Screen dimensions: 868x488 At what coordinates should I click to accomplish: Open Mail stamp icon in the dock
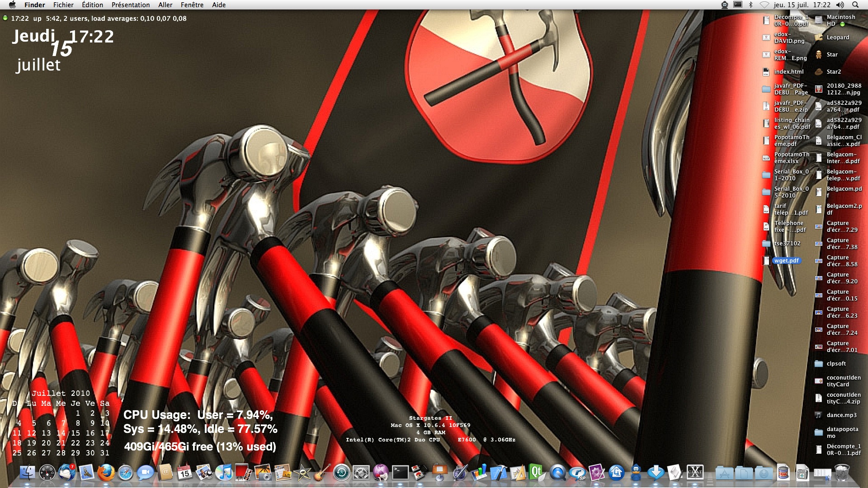pos(86,473)
